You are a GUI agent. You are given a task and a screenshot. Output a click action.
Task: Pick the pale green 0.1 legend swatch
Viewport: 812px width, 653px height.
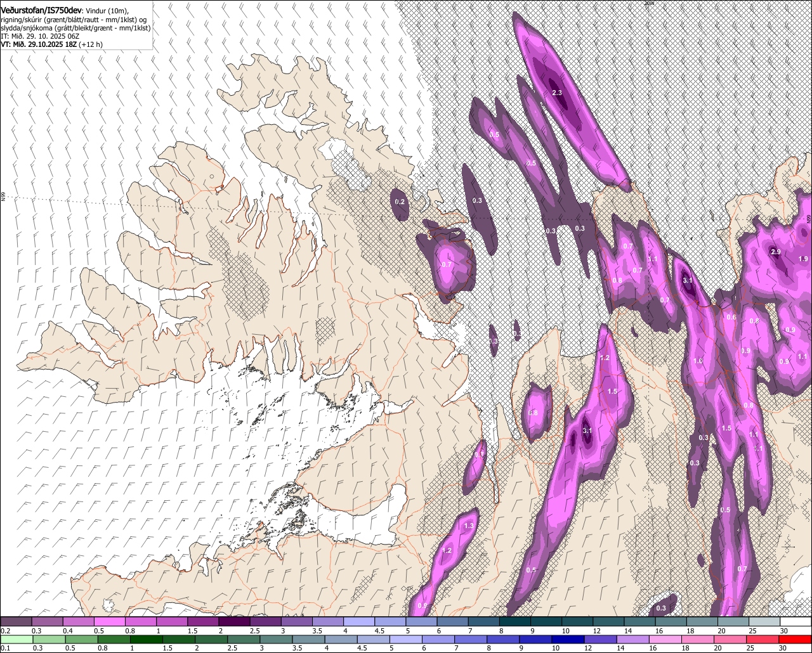16,639
